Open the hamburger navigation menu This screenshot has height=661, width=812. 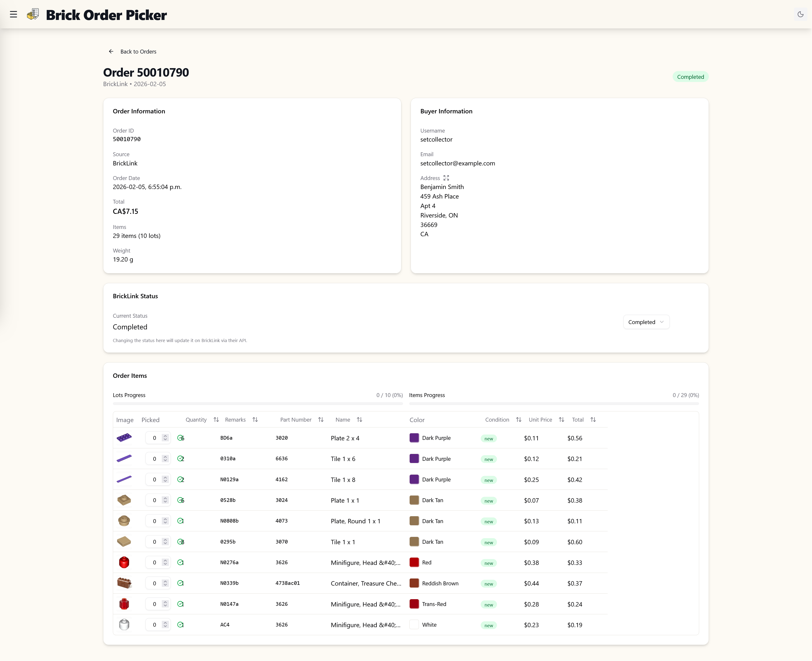[x=13, y=14]
